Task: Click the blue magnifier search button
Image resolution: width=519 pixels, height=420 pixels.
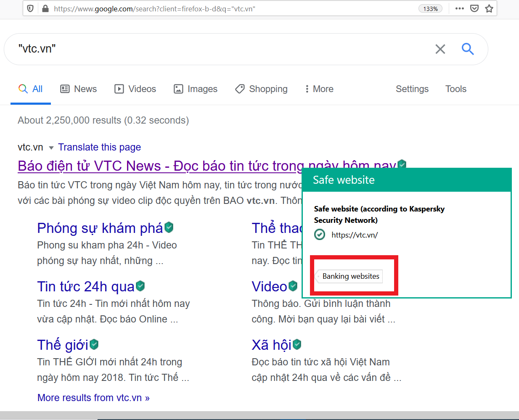Action: coord(468,49)
